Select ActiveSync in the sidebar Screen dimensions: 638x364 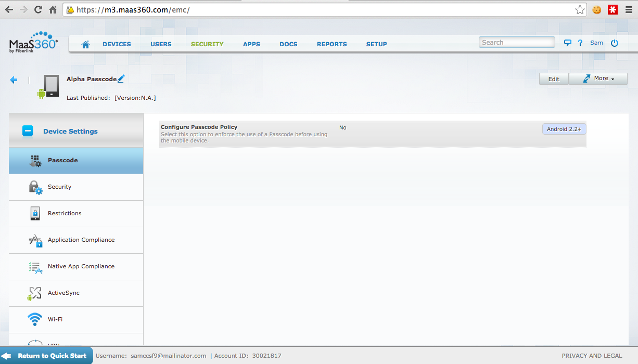(76, 293)
